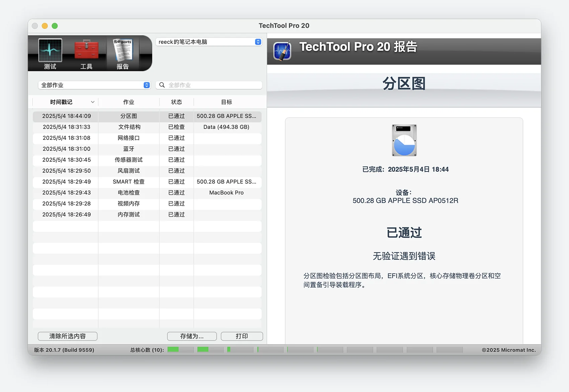Click the partition map drive icon
The width and height of the screenshot is (569, 392).
point(404,140)
